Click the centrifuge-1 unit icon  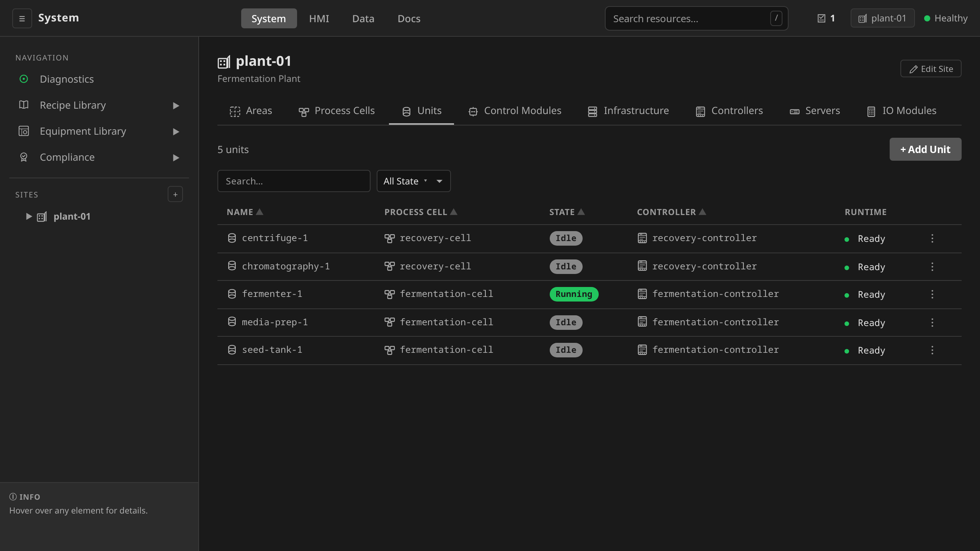(232, 238)
